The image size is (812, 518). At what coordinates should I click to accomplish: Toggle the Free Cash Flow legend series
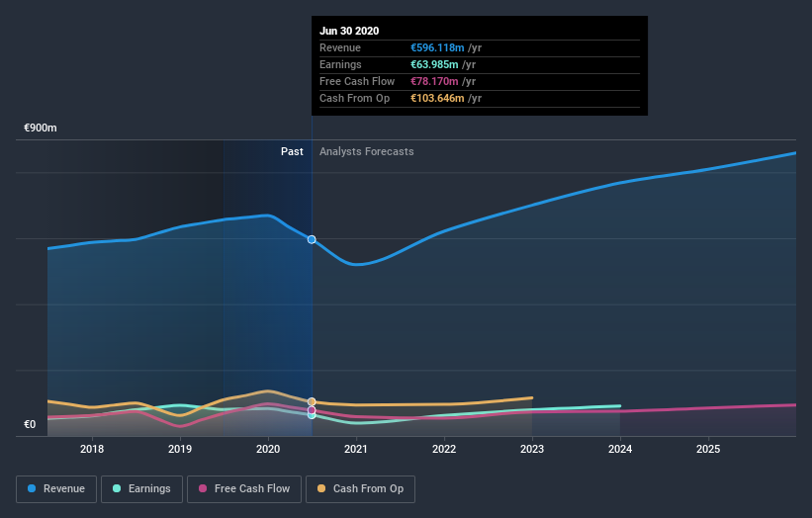pos(244,489)
